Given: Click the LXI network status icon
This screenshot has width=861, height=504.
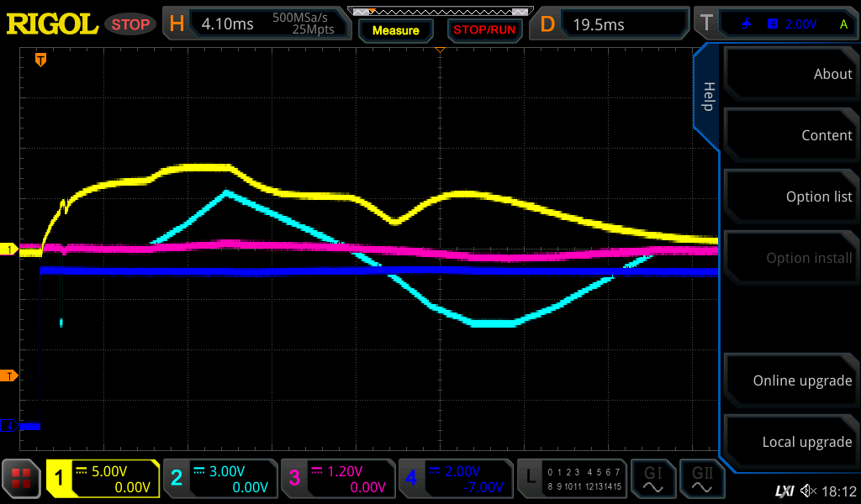Looking at the screenshot, I should click(784, 491).
